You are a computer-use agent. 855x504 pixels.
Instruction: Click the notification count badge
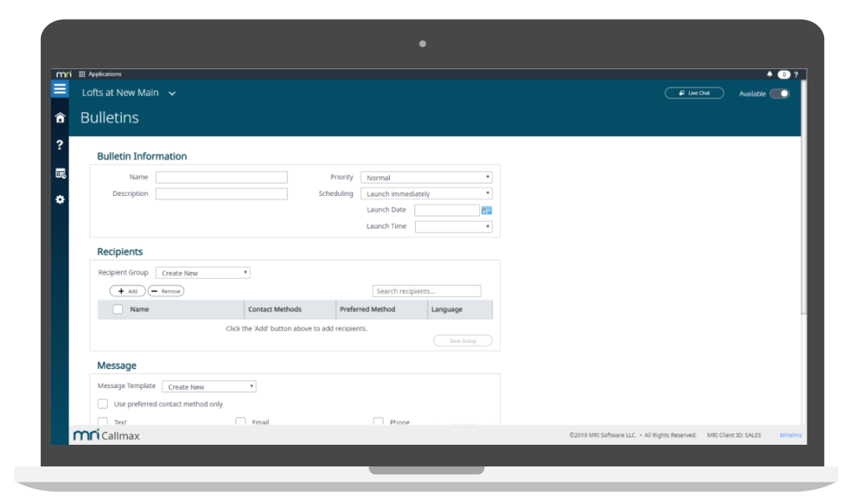(x=783, y=74)
